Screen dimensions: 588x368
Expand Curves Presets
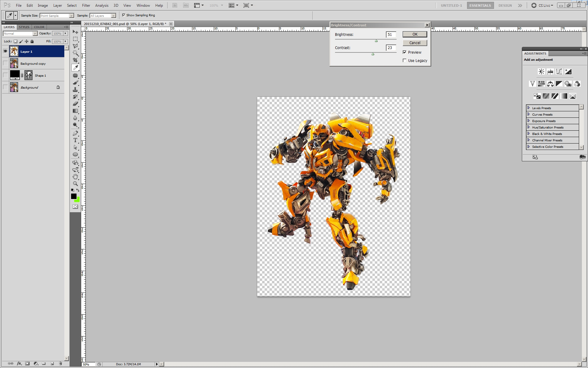(x=529, y=114)
